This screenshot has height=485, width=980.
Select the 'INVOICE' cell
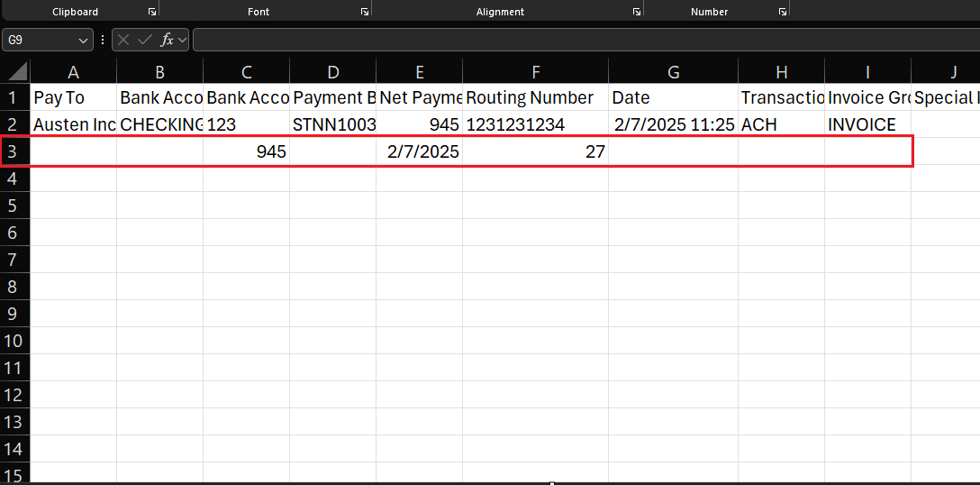[x=867, y=124]
